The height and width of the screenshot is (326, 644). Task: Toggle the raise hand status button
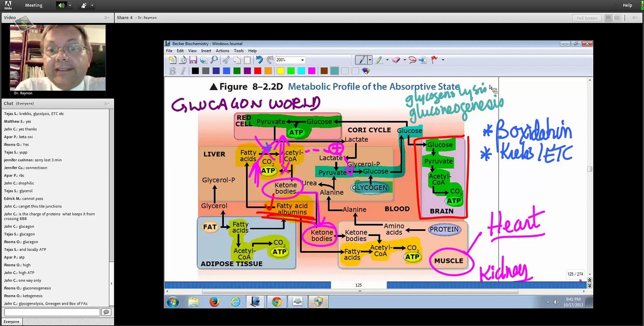tap(84, 5)
